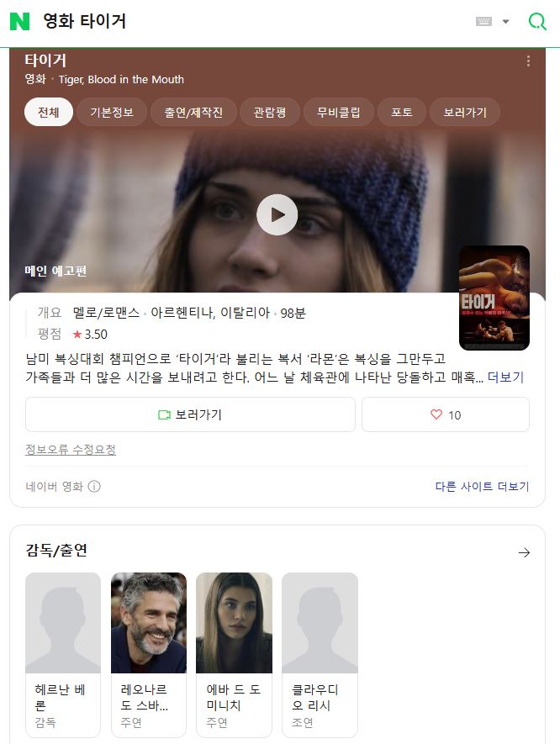Click the 정보오류 수정요청 link
Image resolution: width=560 pixels, height=744 pixels.
point(71,450)
